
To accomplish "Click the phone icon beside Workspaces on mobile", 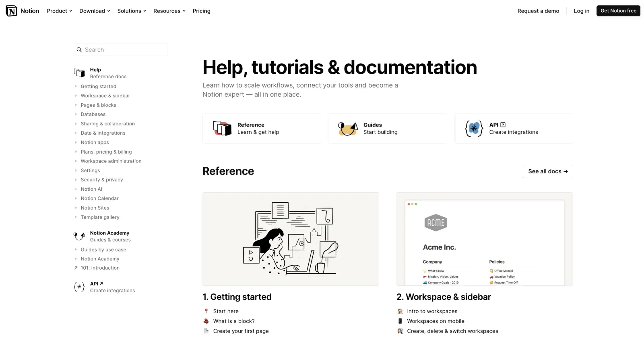I will click(x=400, y=321).
